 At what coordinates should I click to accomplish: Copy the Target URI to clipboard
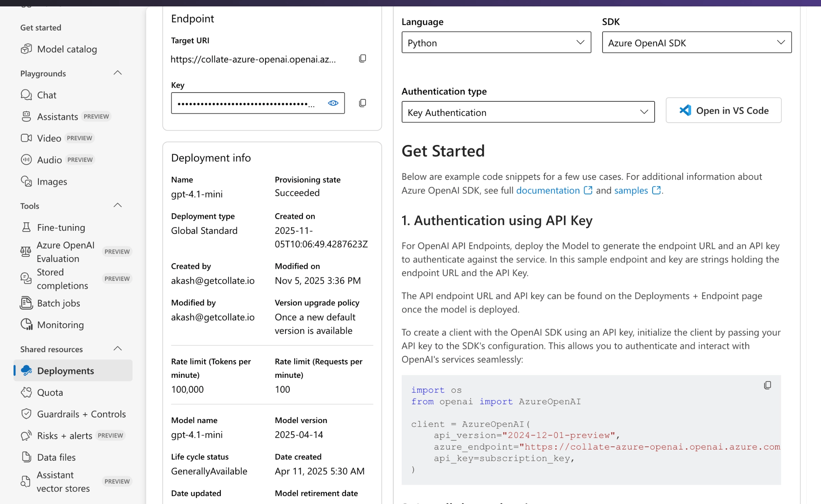point(362,59)
